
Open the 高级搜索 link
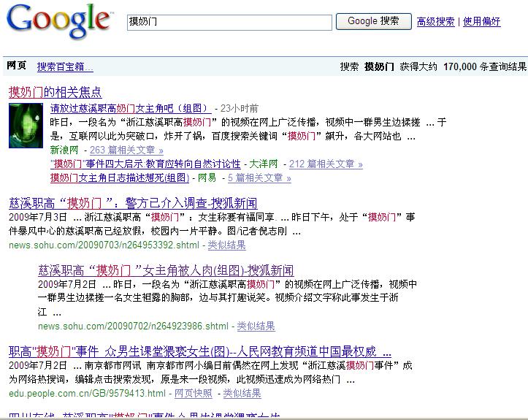pyautogui.click(x=435, y=22)
